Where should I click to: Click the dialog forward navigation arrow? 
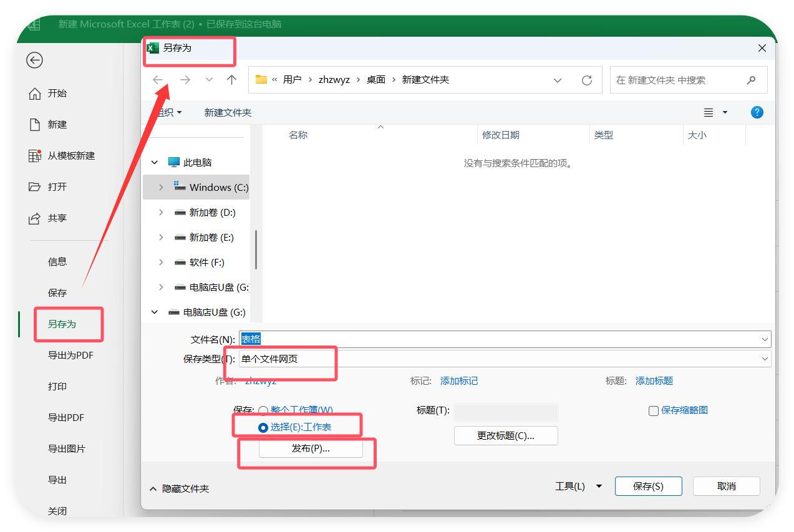coord(185,80)
